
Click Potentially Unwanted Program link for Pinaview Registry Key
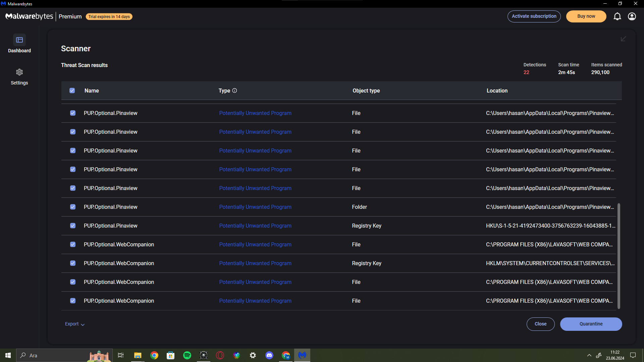[255, 226]
